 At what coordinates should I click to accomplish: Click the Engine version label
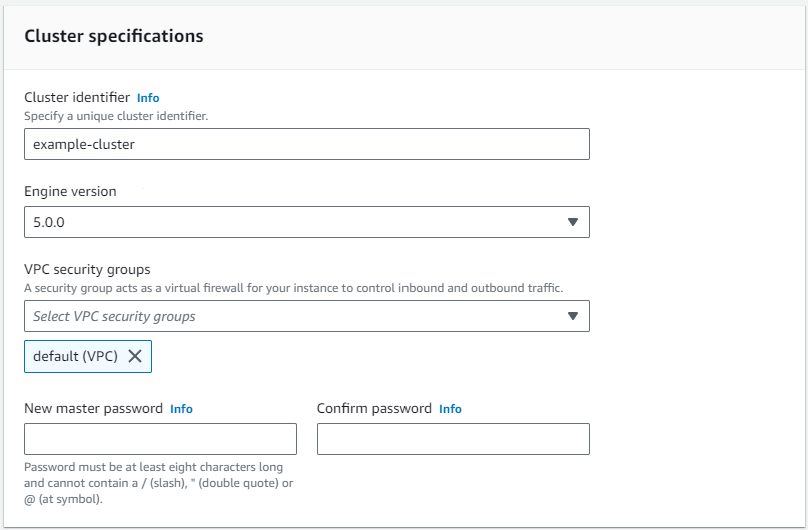coord(70,191)
